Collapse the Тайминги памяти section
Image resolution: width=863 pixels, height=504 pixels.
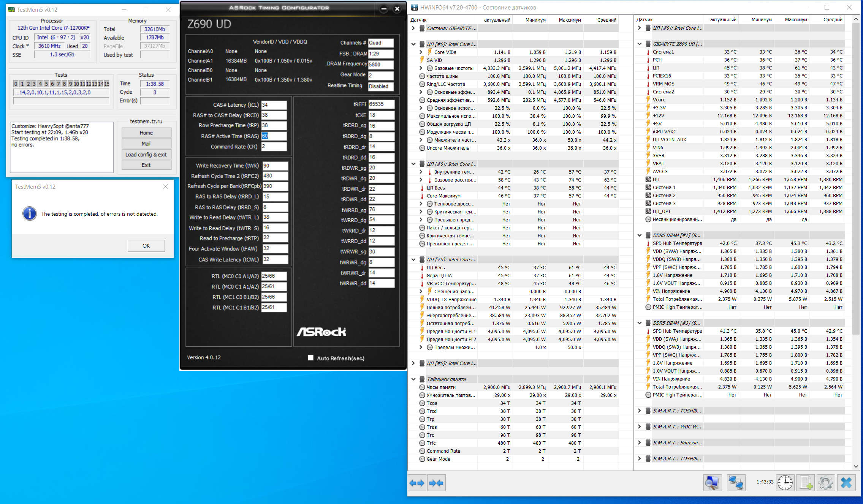click(413, 379)
